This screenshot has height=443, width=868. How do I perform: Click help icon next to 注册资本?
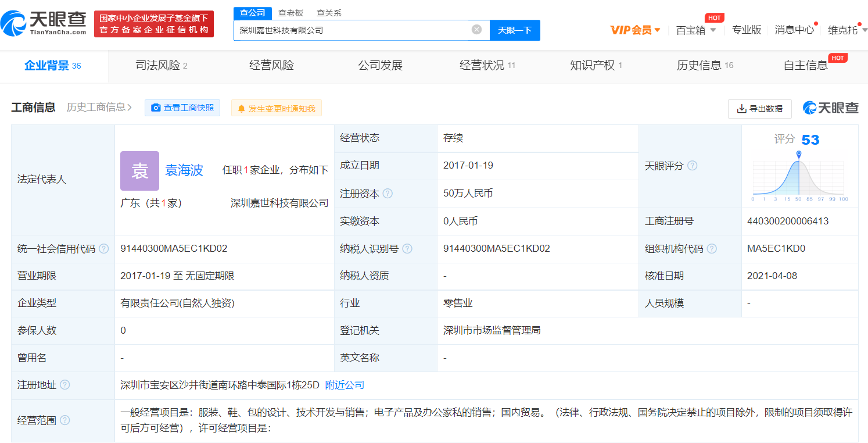click(388, 194)
